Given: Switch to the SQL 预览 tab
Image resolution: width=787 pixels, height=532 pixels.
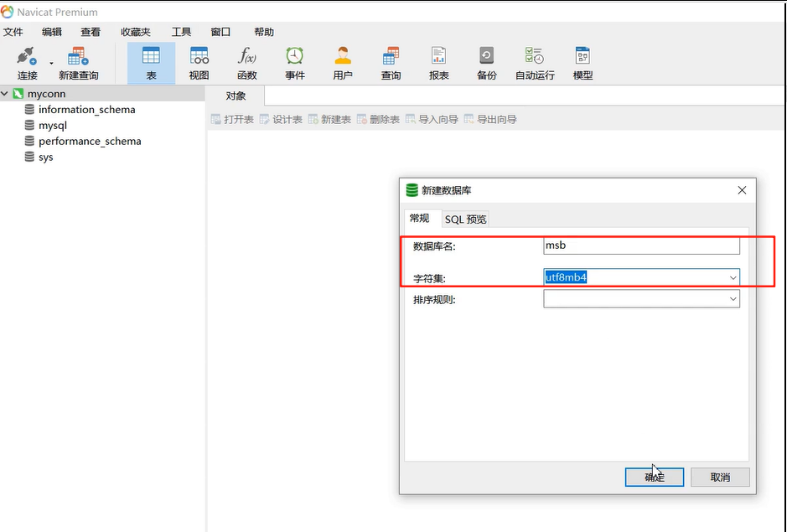Looking at the screenshot, I should pos(465,220).
